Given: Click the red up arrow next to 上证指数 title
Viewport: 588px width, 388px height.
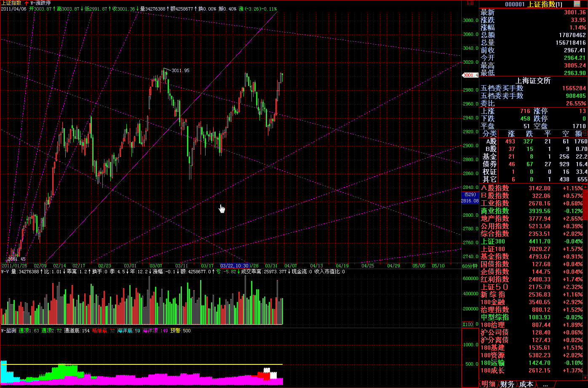Looking at the screenshot, I should tap(27, 3).
